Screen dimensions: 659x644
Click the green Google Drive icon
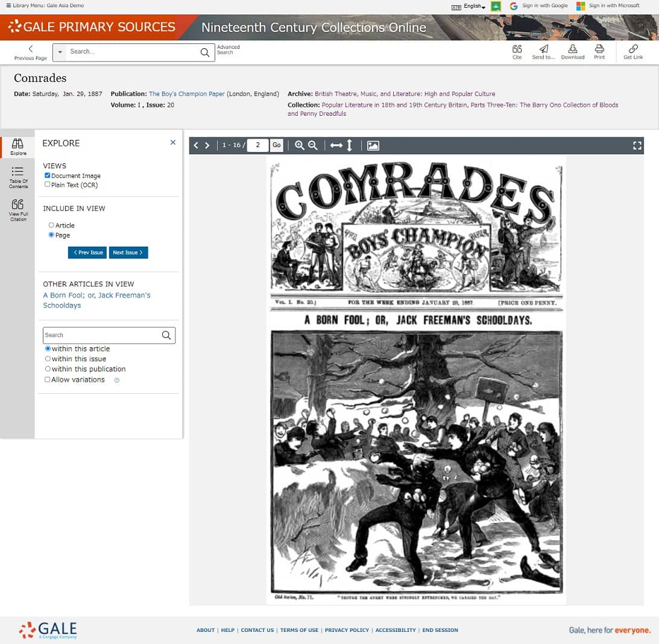pyautogui.click(x=496, y=6)
